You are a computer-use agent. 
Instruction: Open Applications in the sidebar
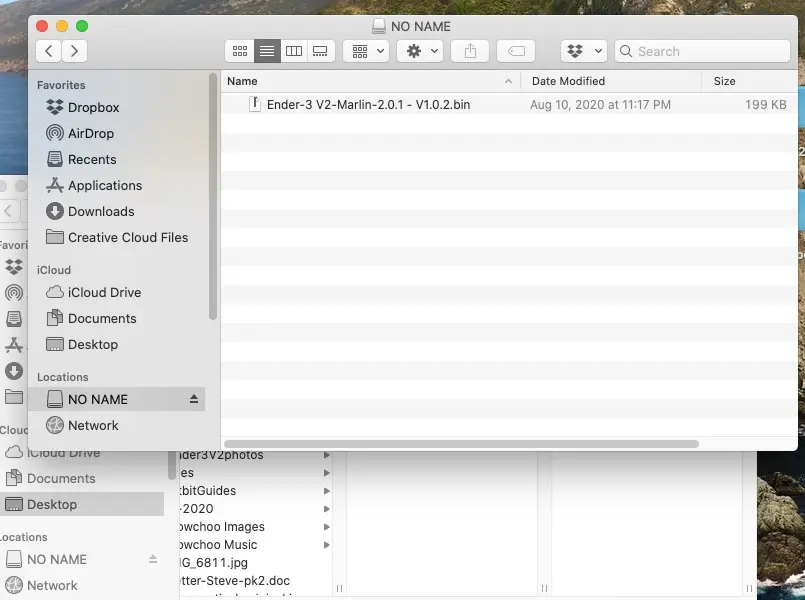tap(104, 185)
